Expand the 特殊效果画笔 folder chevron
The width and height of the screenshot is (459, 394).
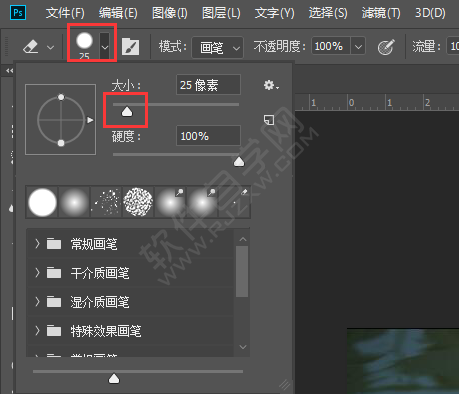coord(37,331)
